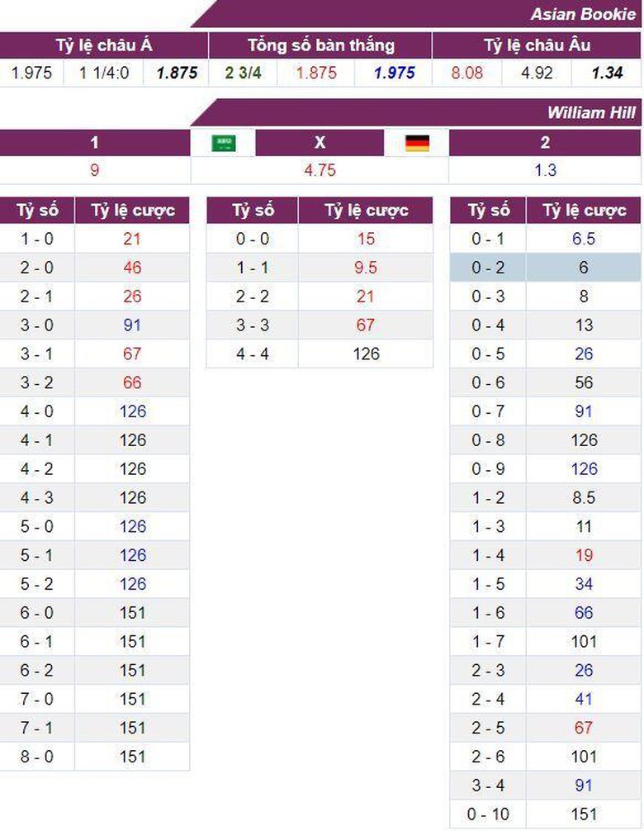Select European odds 8.08
This screenshot has height=831, width=644.
click(x=467, y=73)
